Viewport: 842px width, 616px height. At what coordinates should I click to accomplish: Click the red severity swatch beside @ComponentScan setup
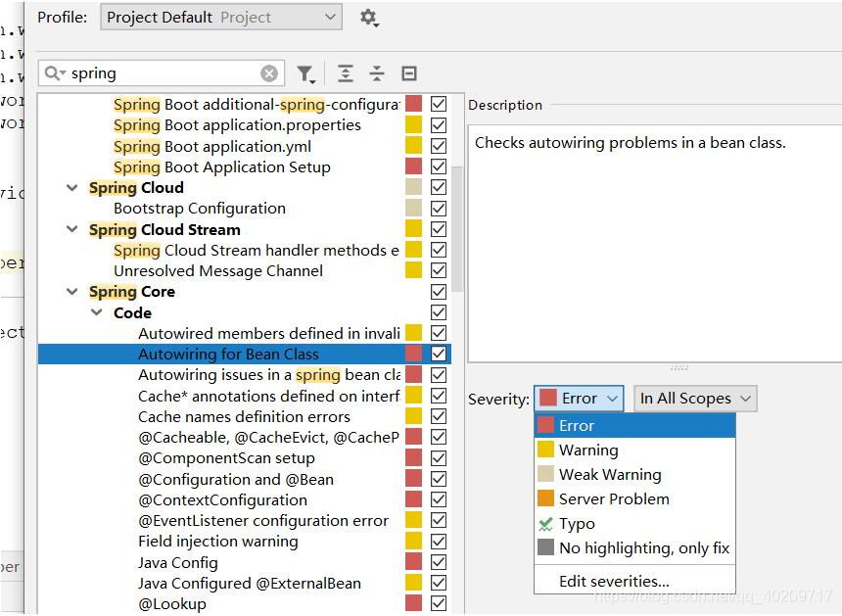(414, 458)
